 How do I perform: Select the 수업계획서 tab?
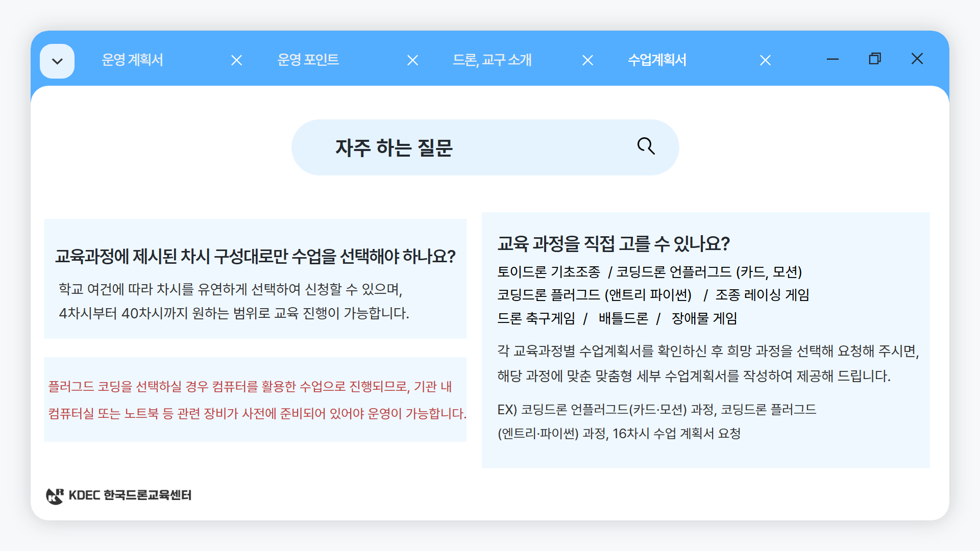(x=656, y=60)
